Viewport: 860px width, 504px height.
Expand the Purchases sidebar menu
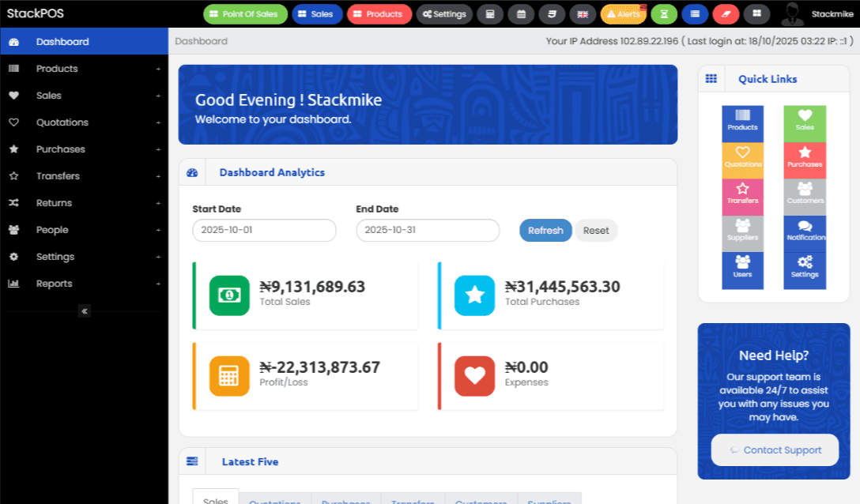point(84,149)
